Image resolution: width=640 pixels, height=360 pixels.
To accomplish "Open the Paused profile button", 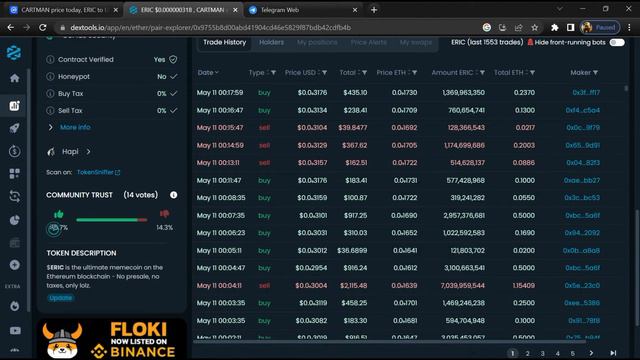I will click(600, 27).
